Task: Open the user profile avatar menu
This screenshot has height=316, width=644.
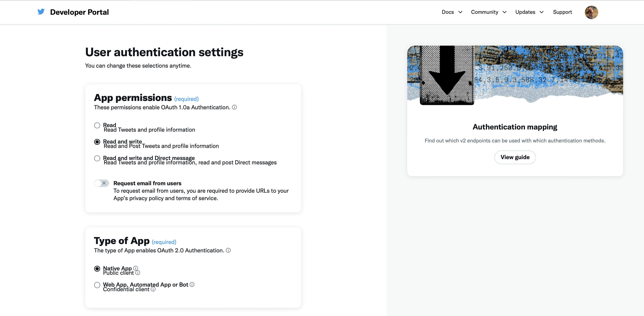Action: point(591,12)
